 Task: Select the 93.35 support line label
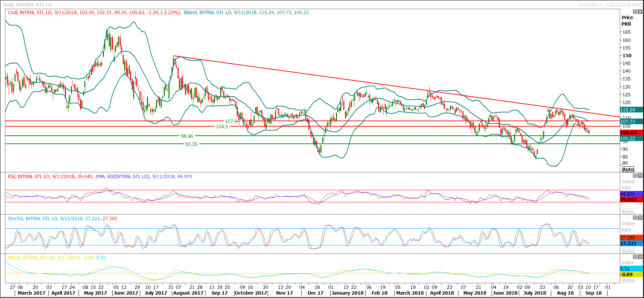click(191, 144)
